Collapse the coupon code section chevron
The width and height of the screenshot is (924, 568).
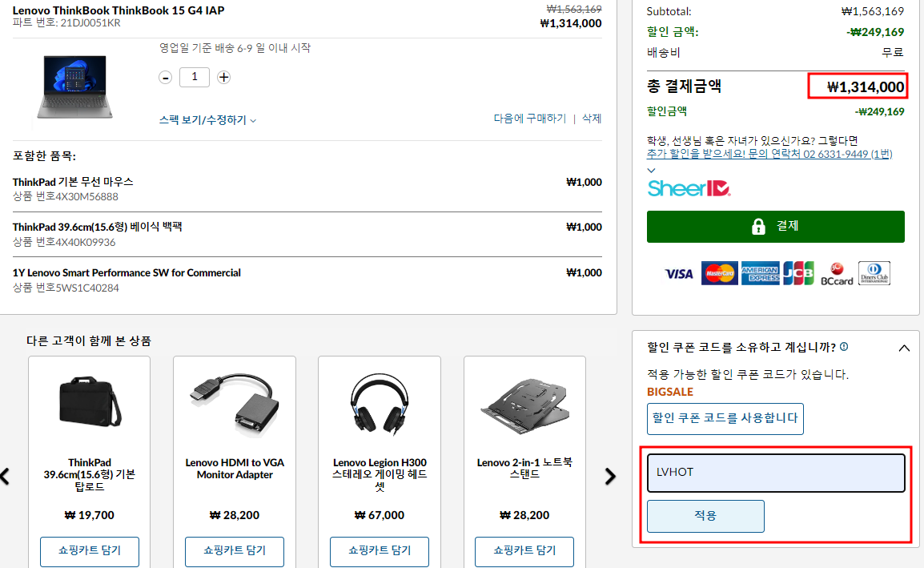904,348
